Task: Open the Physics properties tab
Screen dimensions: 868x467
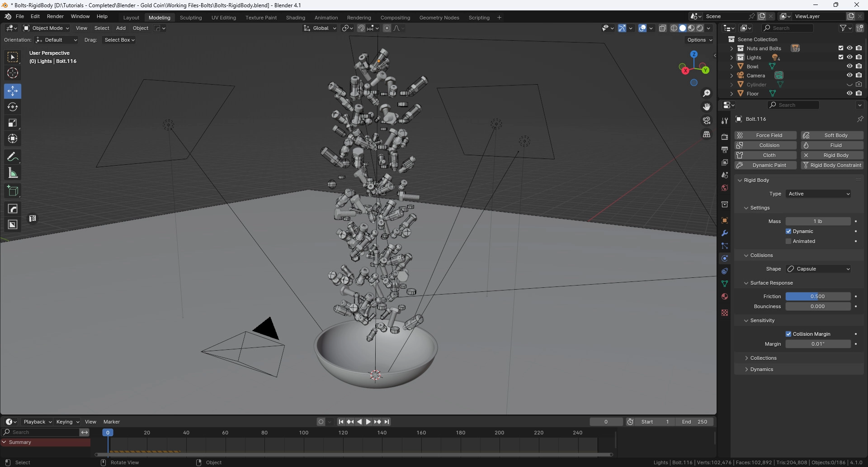Action: click(x=725, y=258)
